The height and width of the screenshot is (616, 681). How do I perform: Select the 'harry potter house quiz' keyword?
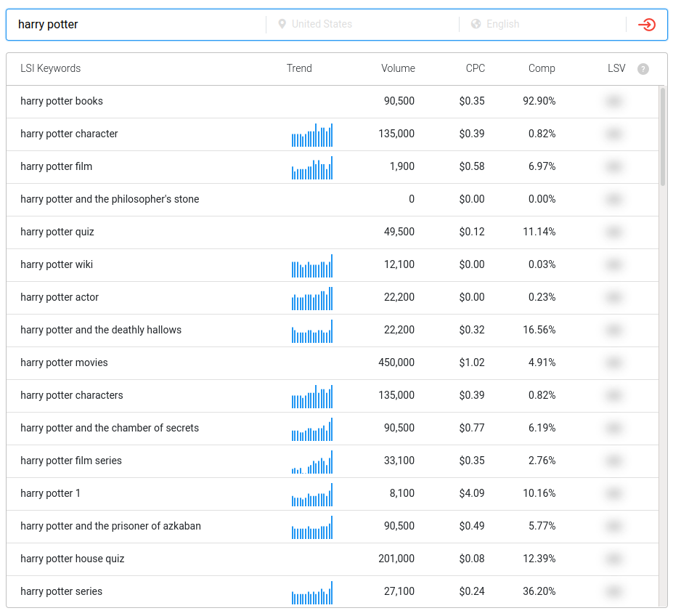click(72, 559)
